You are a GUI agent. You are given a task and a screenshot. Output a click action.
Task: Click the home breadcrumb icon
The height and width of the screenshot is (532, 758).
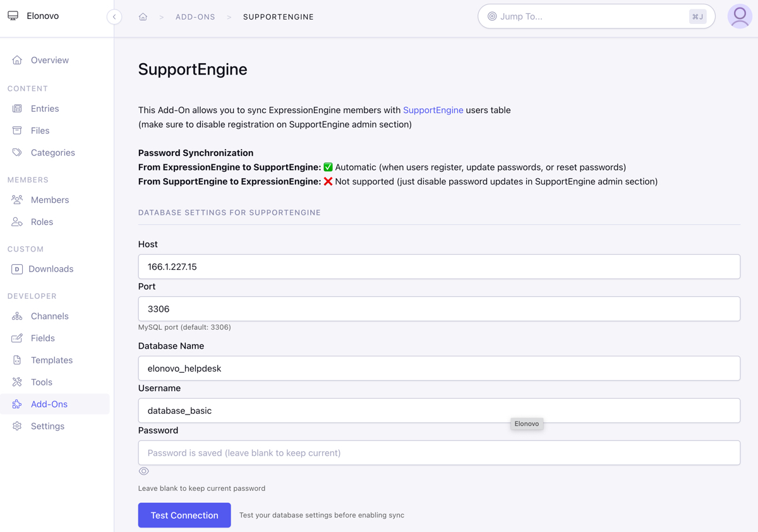pos(143,17)
